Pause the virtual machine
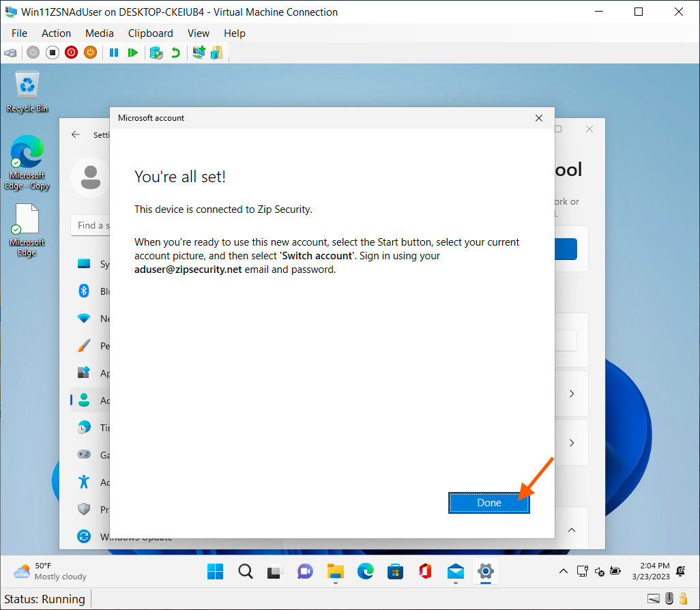700x610 pixels. point(114,53)
